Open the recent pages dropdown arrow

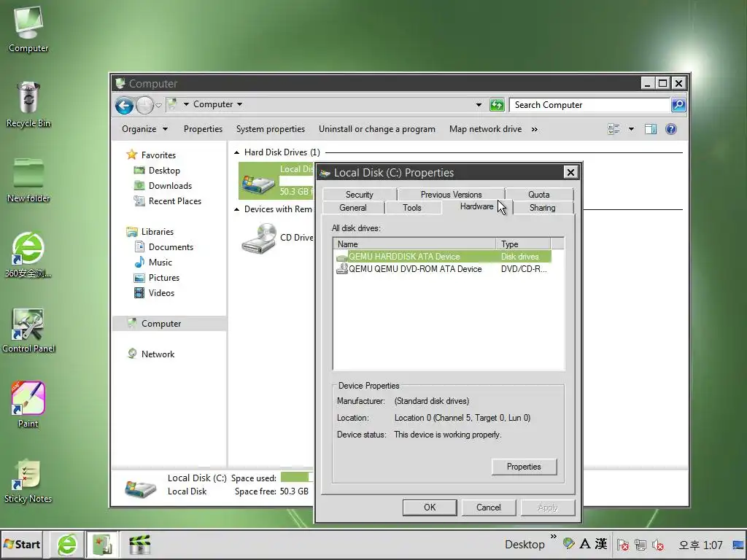[158, 105]
